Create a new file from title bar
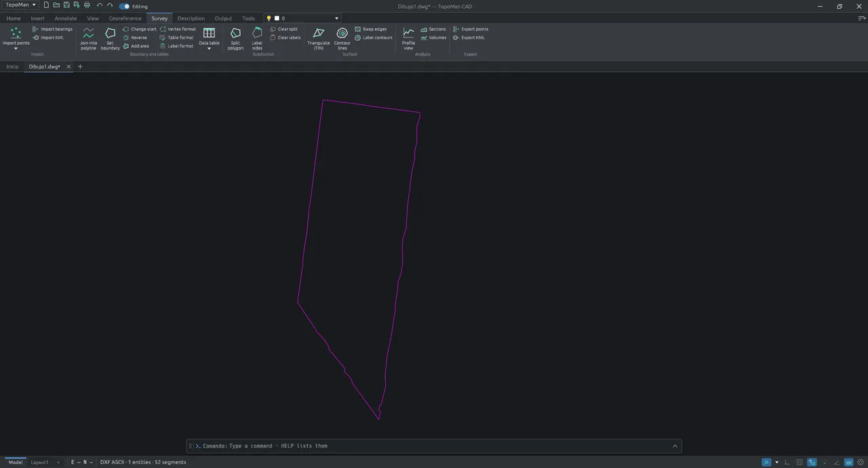The width and height of the screenshot is (868, 468). 46,5
